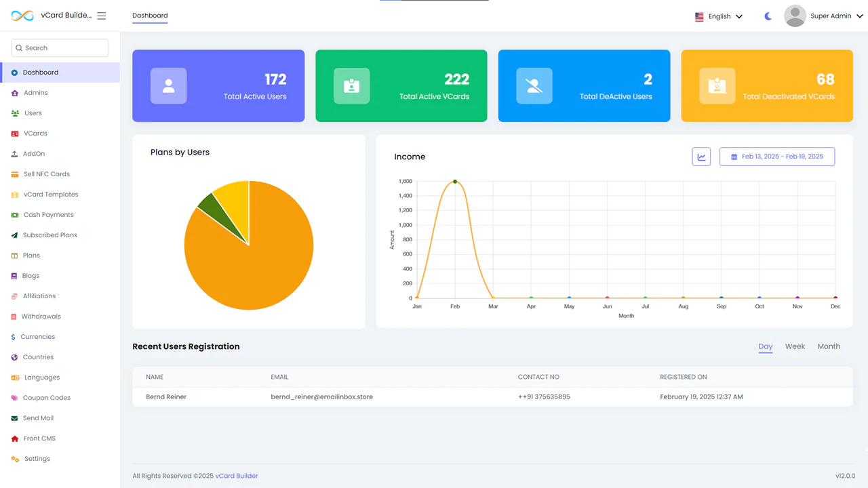Open the income date range picker
Image resolution: width=868 pixels, height=488 pixels.
(x=777, y=157)
